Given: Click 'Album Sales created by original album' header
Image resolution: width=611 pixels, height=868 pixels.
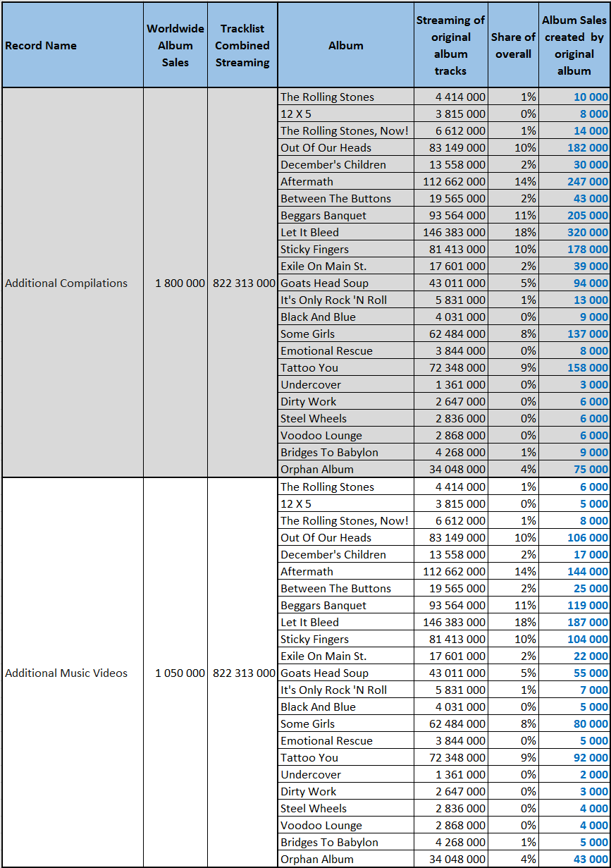Looking at the screenshot, I should coord(574,45).
